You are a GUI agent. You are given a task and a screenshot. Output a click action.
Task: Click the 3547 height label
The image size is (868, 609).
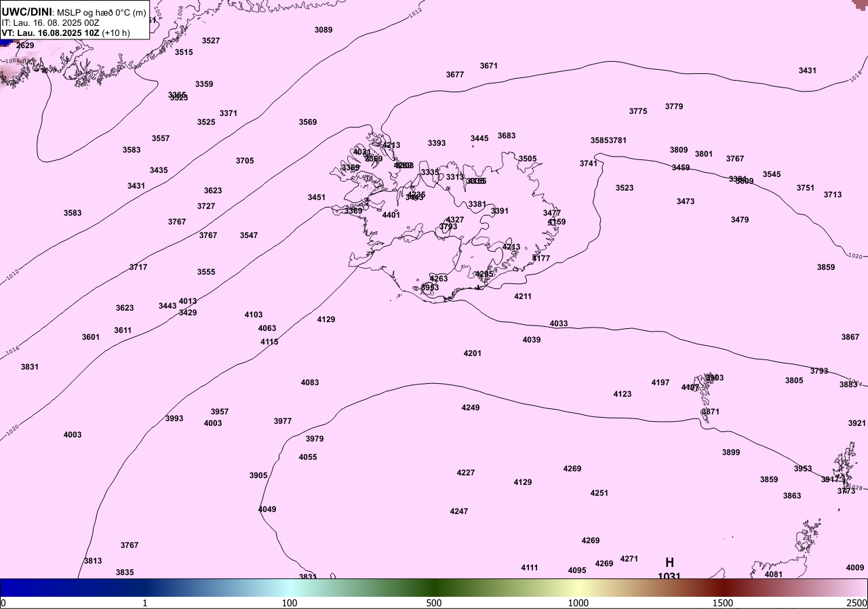pyautogui.click(x=249, y=235)
